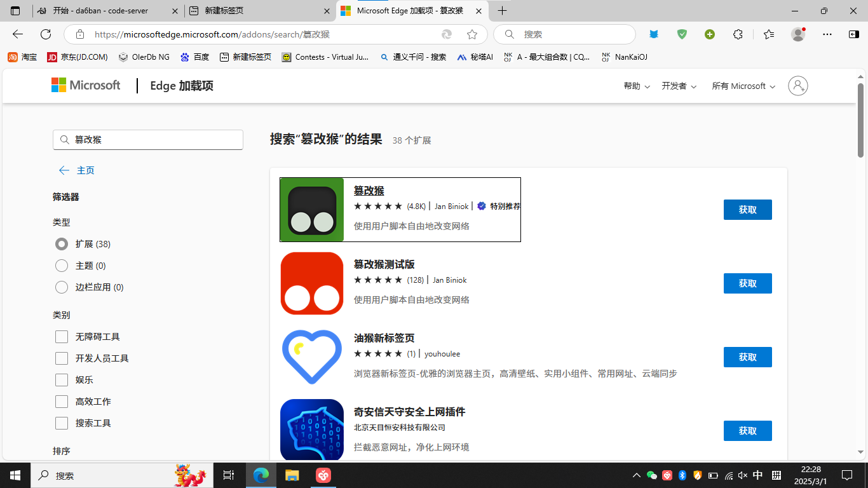This screenshot has width=868, height=488.
Task: Show hidden system tray icons
Action: [x=637, y=475]
